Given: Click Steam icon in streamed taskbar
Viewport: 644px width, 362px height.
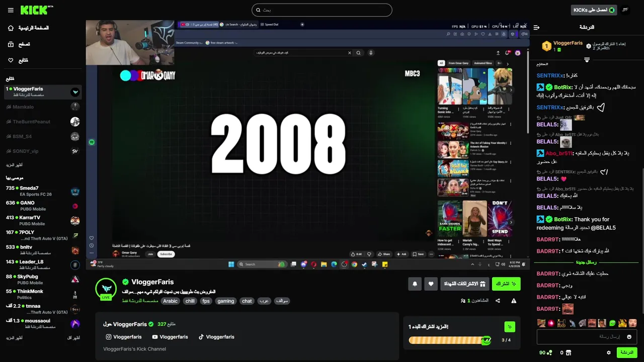Looking at the screenshot, I should pos(364,264).
